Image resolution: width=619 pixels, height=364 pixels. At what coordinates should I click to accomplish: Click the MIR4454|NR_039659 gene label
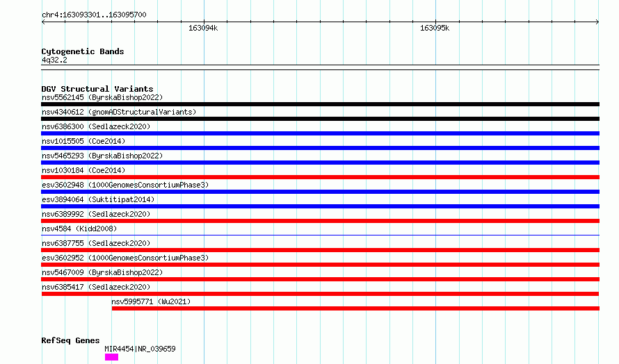coord(140,349)
